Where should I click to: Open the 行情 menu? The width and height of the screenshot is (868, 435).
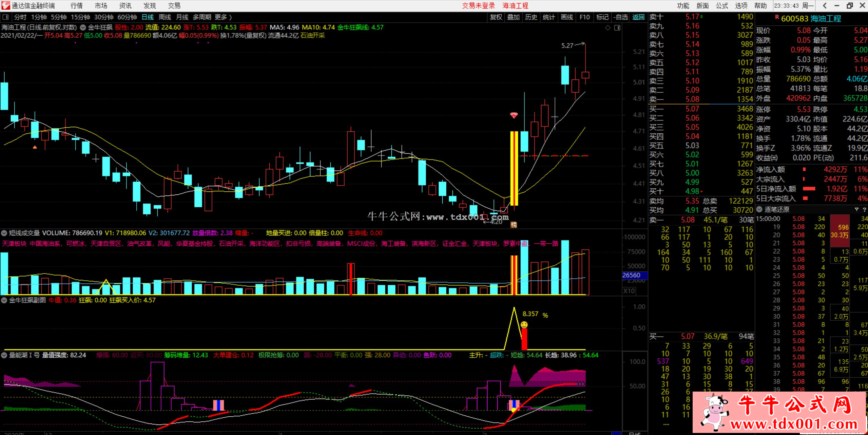point(76,5)
